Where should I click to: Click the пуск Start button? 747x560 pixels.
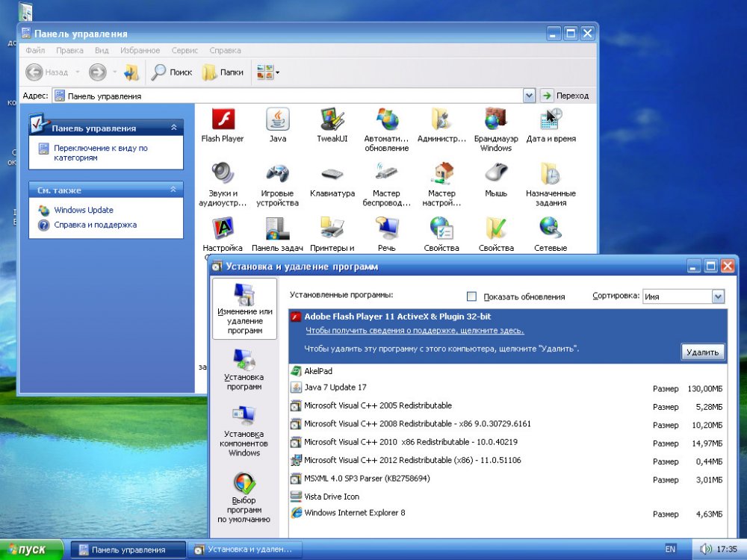point(31,550)
